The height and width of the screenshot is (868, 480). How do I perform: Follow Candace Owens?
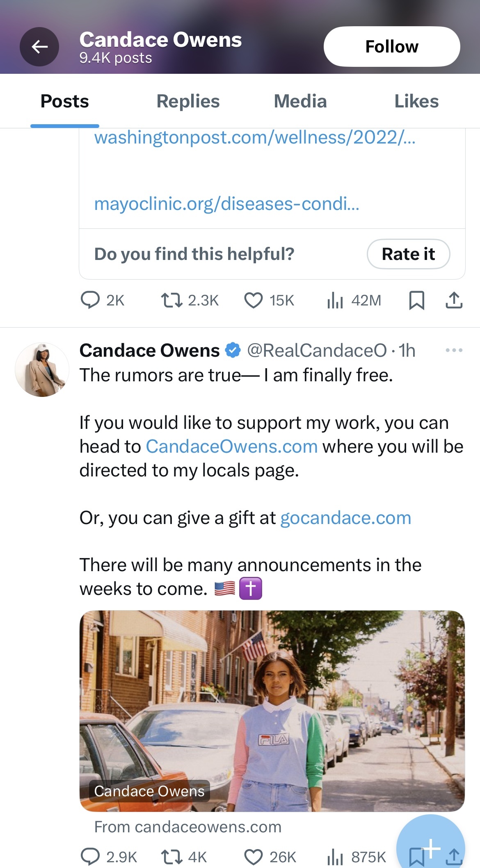(392, 47)
